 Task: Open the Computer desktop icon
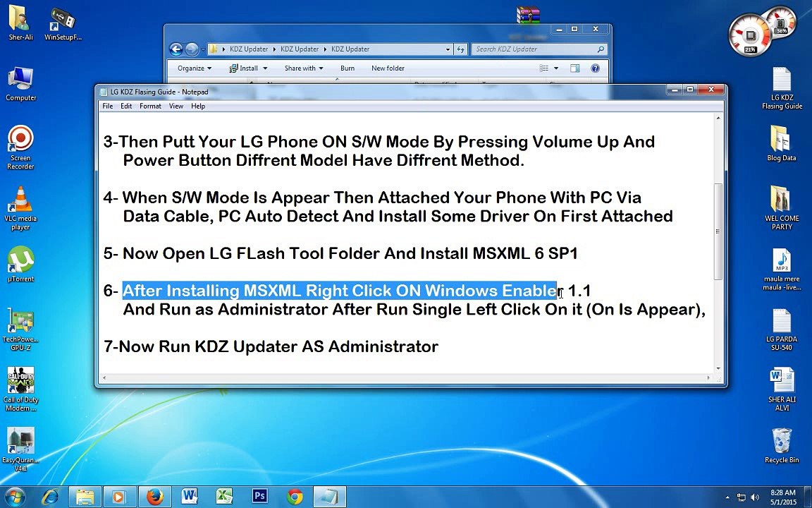20,83
